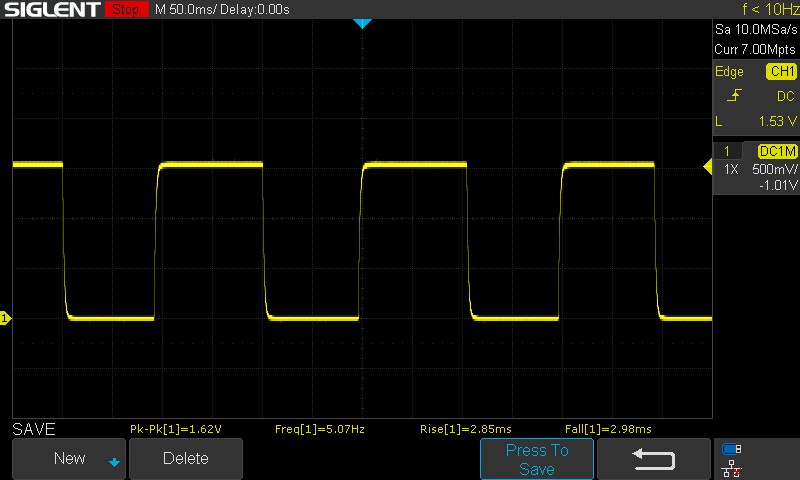Click the M 50.0ms/ timebase readout
Screen dimensions: 800x480
coord(186,10)
